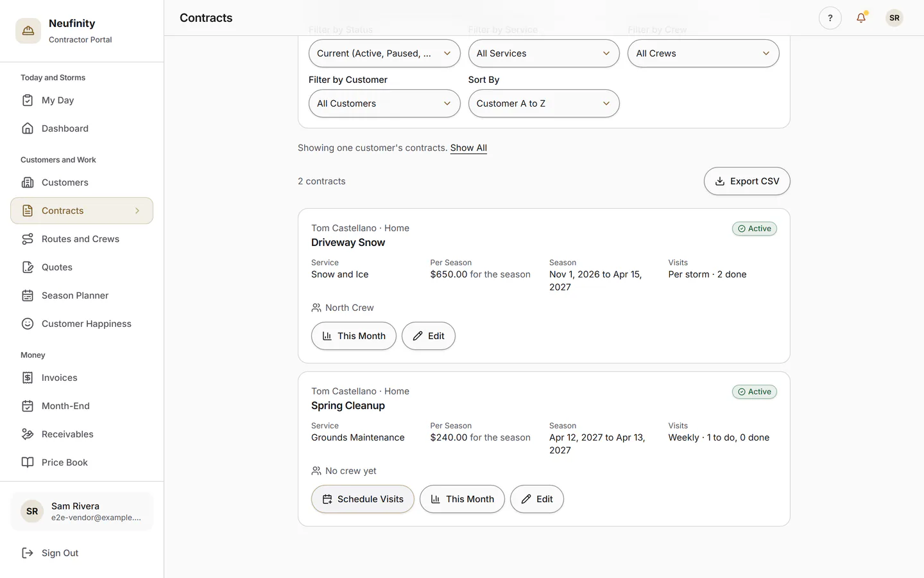
Task: Edit the Driveway Snow contract
Action: tap(429, 336)
